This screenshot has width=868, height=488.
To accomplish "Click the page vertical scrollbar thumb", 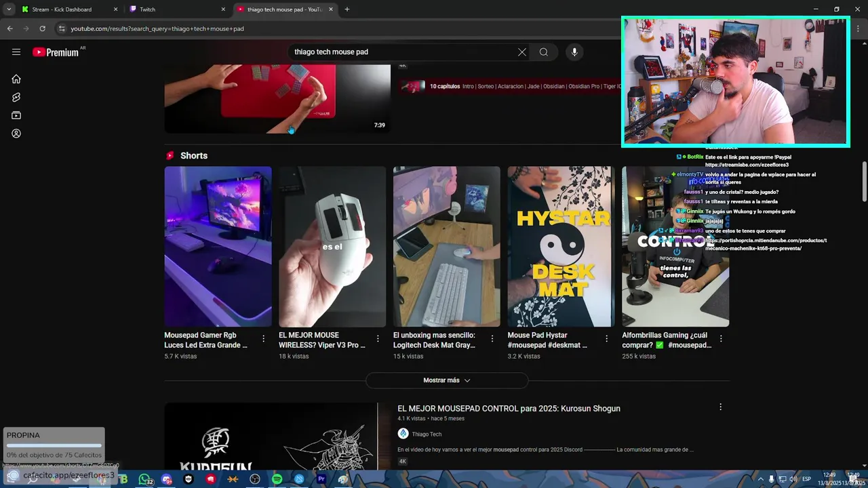I will click(x=864, y=181).
